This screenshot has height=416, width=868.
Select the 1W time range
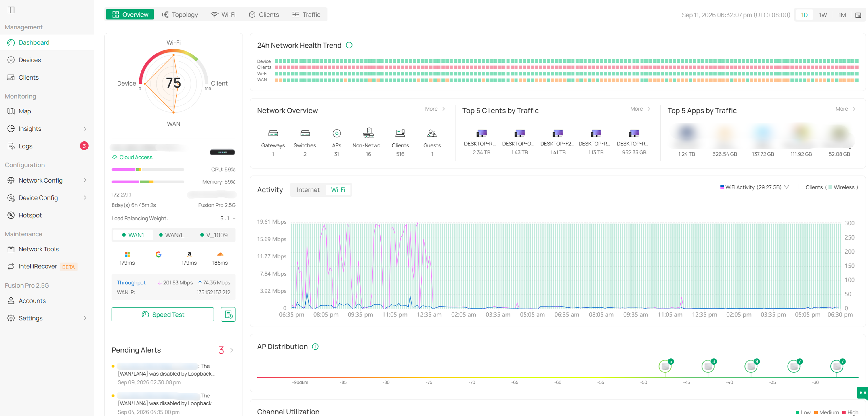click(823, 15)
